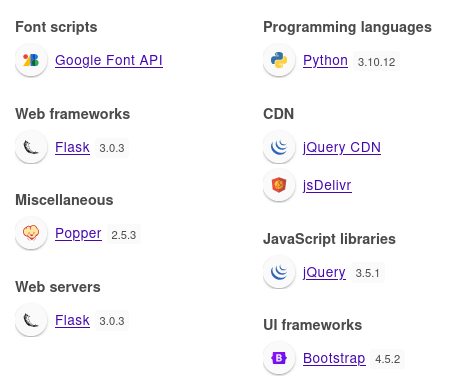Click the 3.0.3 version under Web servers

[x=112, y=321]
